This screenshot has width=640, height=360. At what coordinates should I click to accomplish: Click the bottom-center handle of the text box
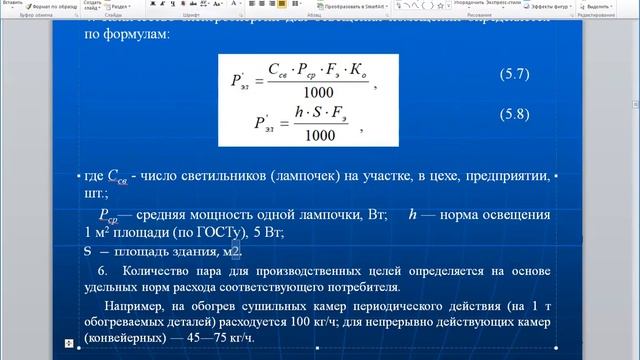pyautogui.click(x=317, y=348)
